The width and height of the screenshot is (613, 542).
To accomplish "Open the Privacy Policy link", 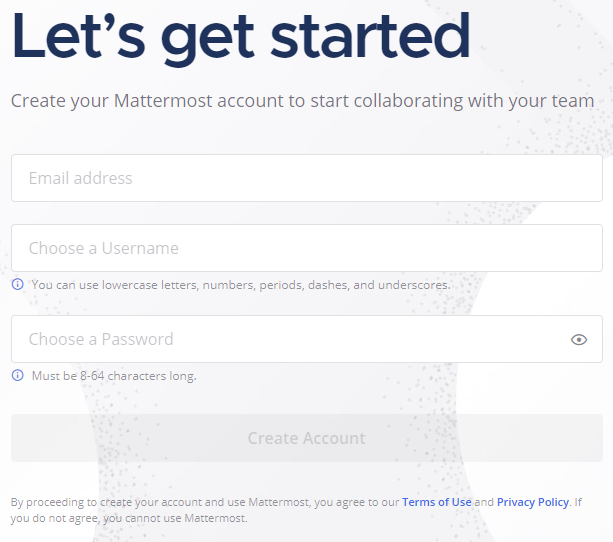I will tap(532, 502).
